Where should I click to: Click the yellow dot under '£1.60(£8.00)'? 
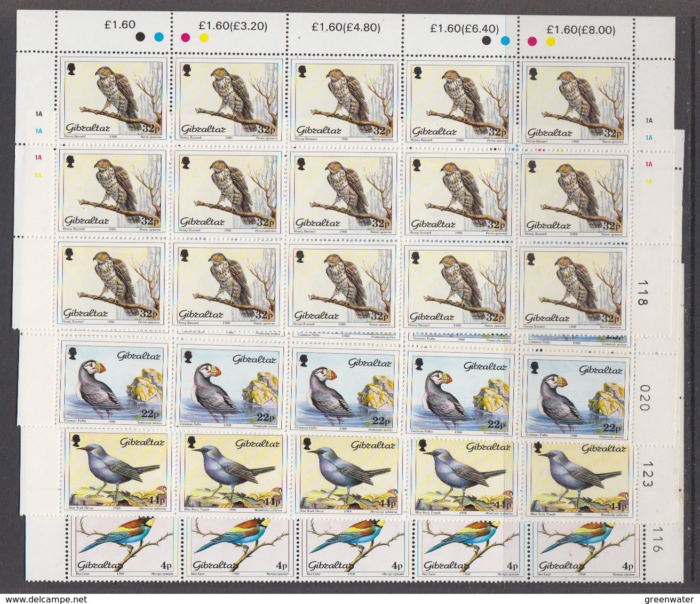pyautogui.click(x=551, y=41)
